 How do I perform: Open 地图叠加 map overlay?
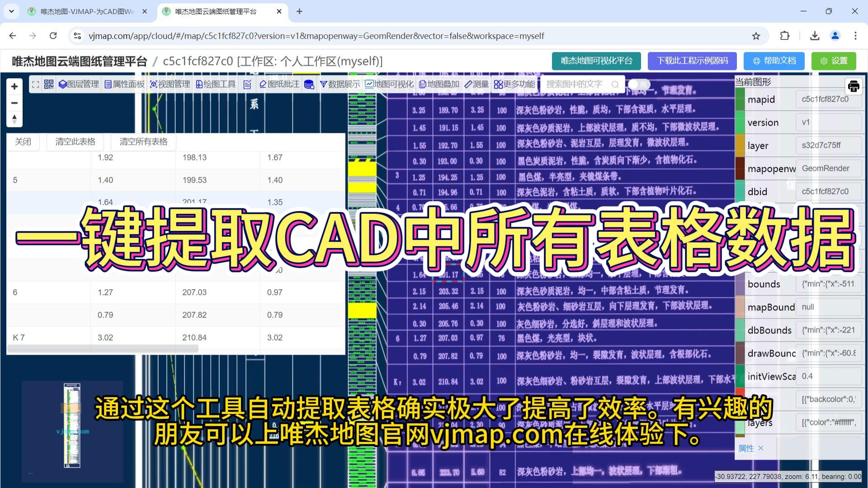(x=439, y=84)
